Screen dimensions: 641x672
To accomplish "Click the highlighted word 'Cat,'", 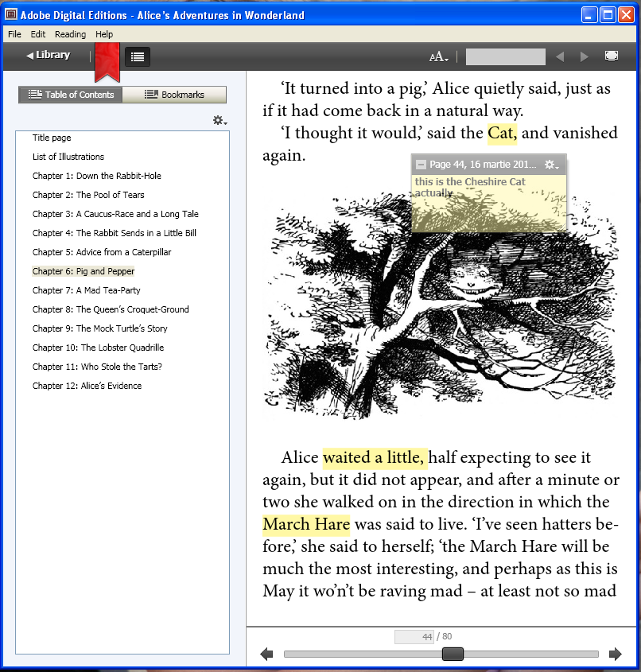I will (502, 134).
